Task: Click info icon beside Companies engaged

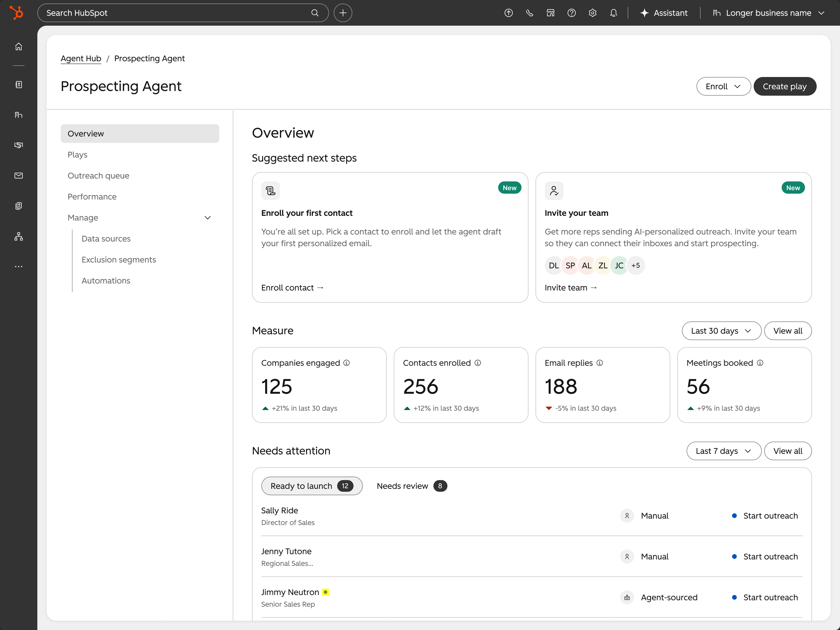Action: 347,363
